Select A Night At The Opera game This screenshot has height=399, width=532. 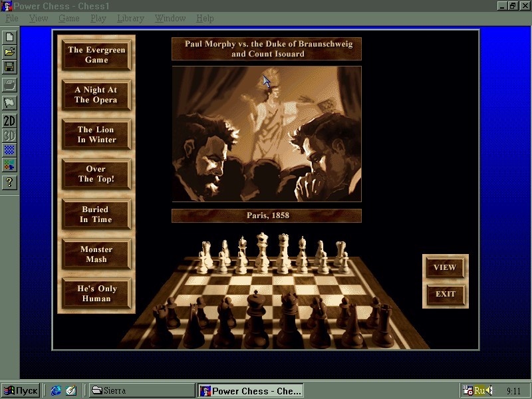tap(96, 94)
